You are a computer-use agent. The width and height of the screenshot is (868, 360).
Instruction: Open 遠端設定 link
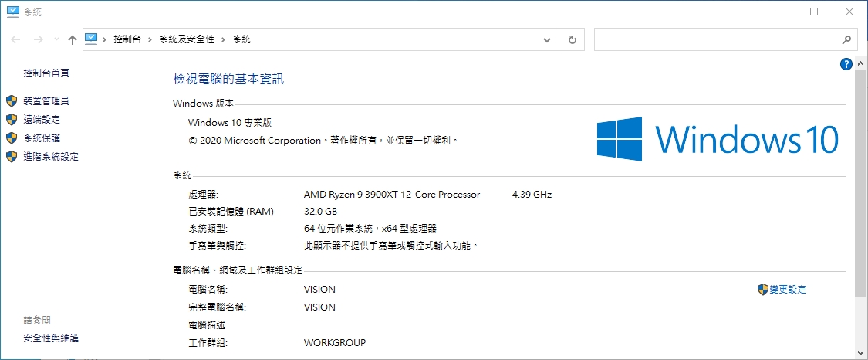click(x=42, y=119)
